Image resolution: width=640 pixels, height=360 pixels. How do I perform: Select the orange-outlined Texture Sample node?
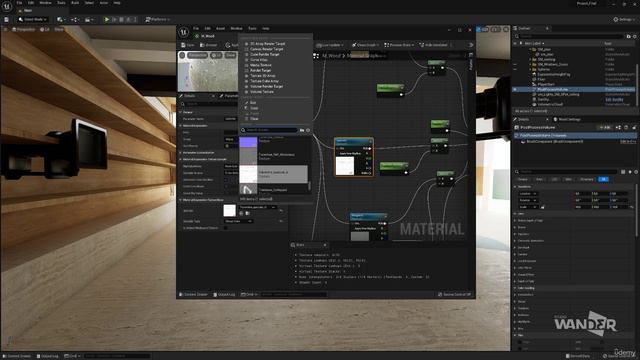353,157
